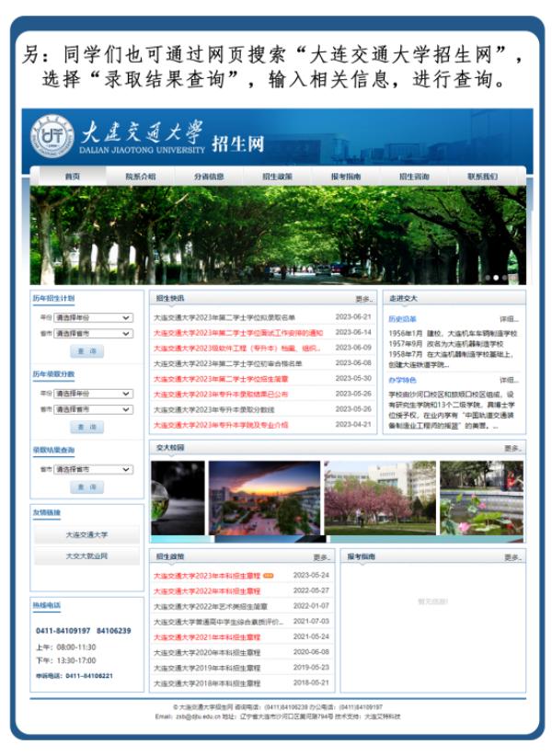Click the 查询 button under 录取结果查询
552x756 pixels.
(86, 487)
